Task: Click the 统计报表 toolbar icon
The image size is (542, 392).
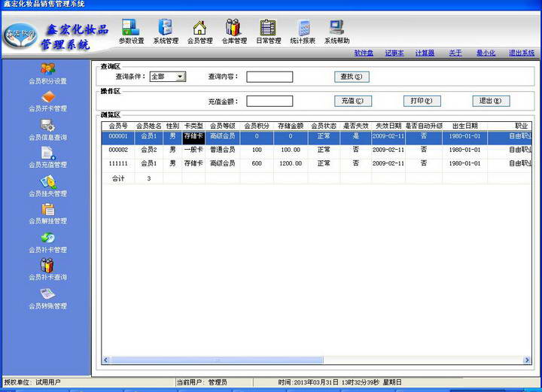Action: coord(303,29)
